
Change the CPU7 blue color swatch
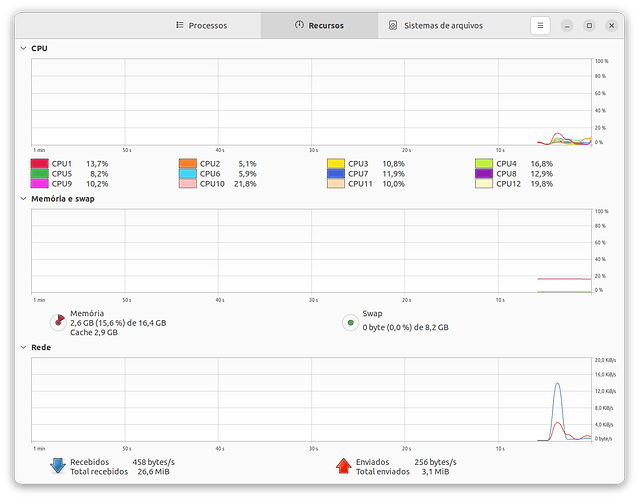coord(336,174)
